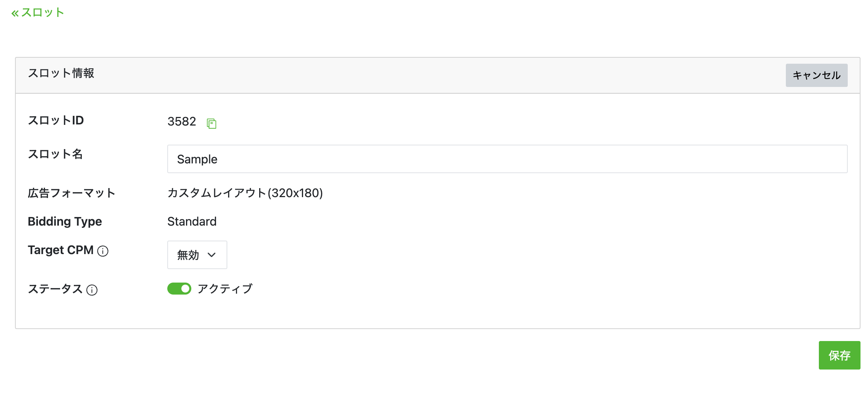Click the キャンセル button
The image size is (868, 395).
click(817, 75)
